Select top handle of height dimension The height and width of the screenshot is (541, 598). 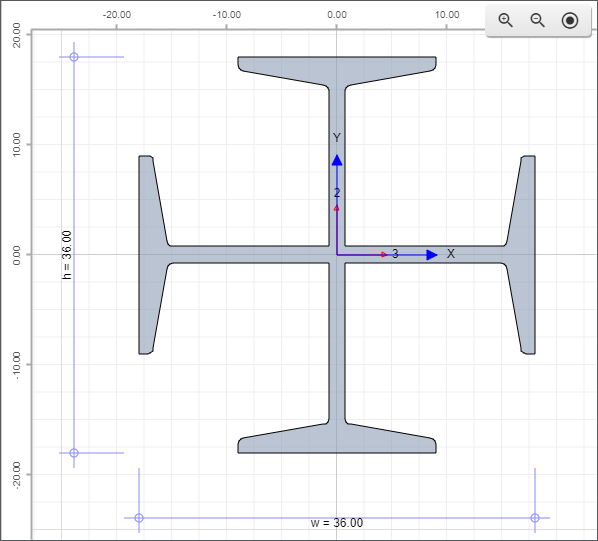tap(74, 57)
